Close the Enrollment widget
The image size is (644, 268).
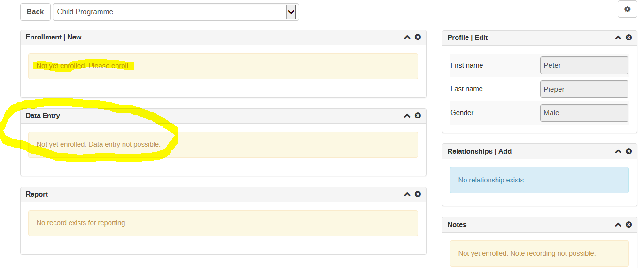click(x=418, y=37)
